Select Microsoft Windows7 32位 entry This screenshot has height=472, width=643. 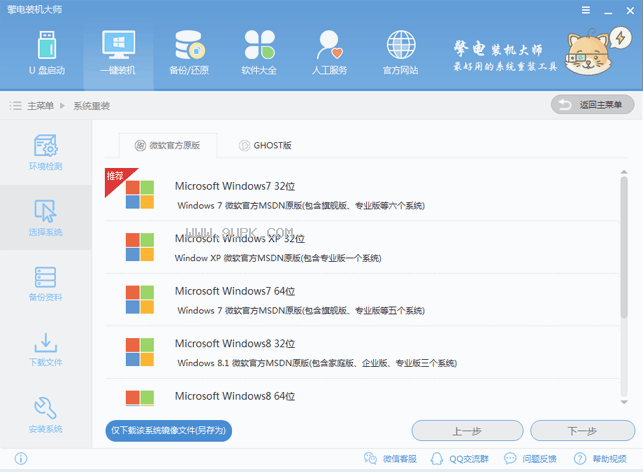tap(362, 195)
